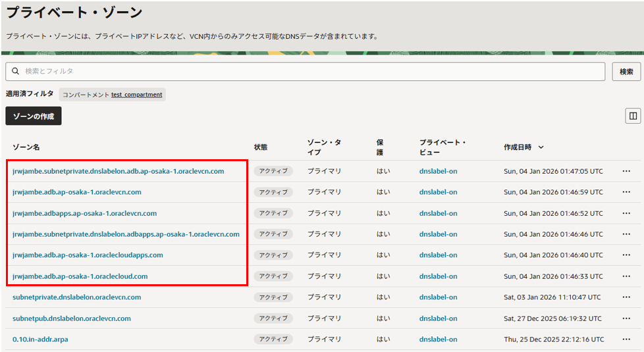Sort by 作成日時 using the chevron
The image size is (644, 352).
tap(541, 147)
